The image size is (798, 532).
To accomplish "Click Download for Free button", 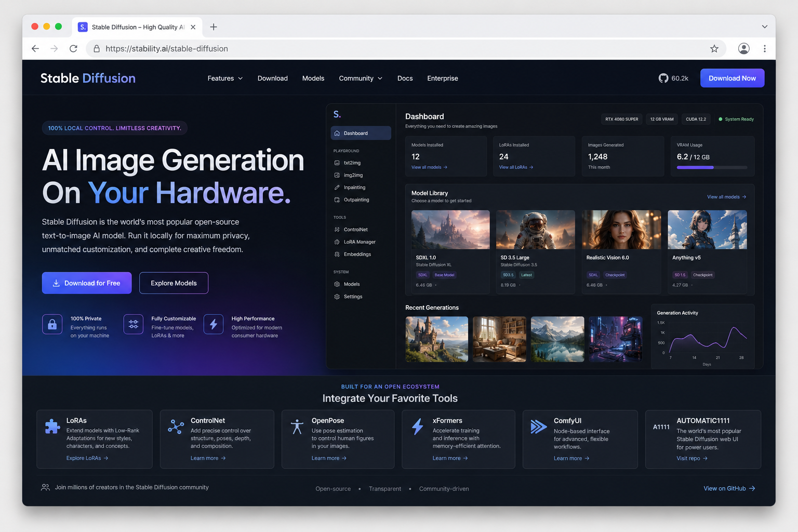I will (87, 283).
